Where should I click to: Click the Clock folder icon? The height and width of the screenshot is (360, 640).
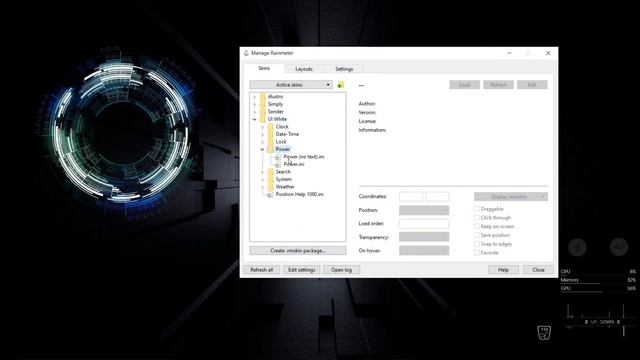coord(271,127)
